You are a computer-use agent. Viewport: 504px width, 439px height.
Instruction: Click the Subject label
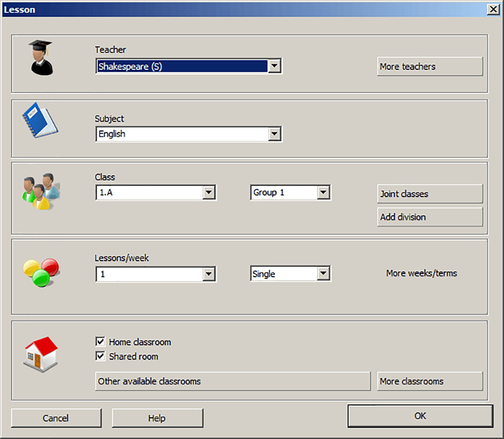click(x=109, y=119)
